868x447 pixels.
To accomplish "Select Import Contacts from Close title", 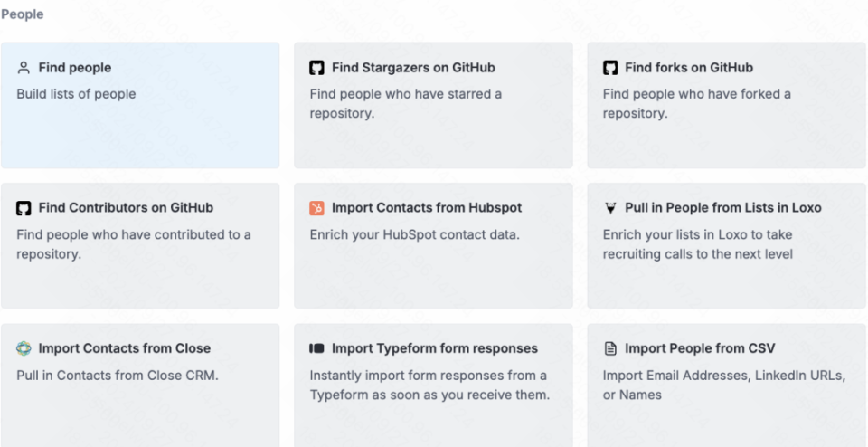I will 125,348.
